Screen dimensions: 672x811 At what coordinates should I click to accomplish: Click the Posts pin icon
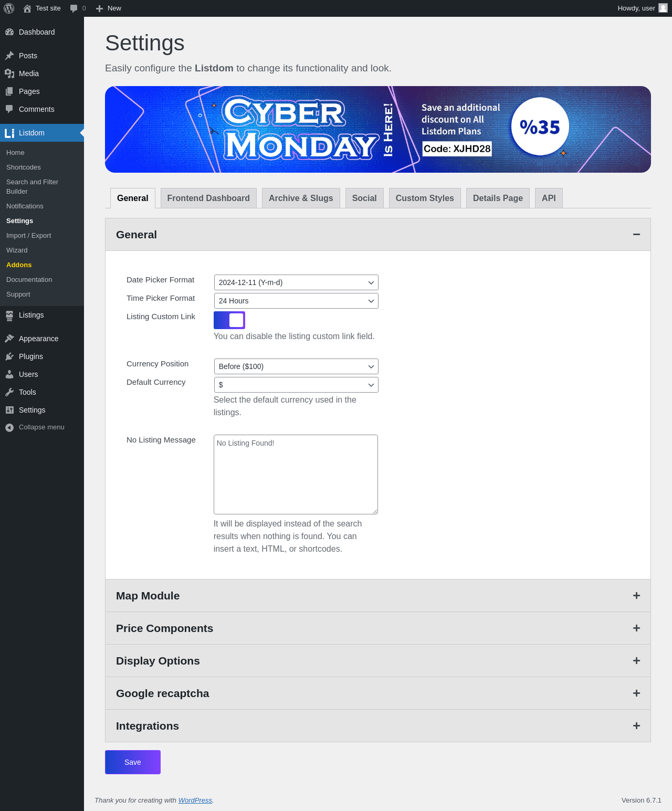tap(9, 56)
